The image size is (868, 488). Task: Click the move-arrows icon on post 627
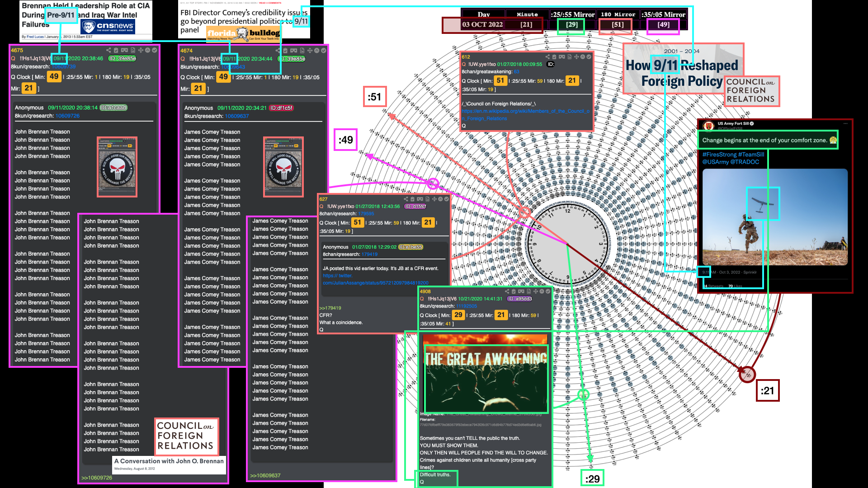(434, 199)
